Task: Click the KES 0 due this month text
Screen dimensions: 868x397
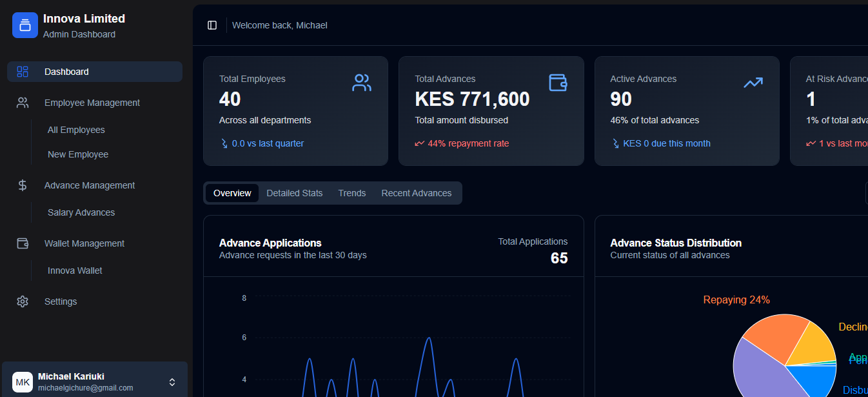Action: pos(667,143)
